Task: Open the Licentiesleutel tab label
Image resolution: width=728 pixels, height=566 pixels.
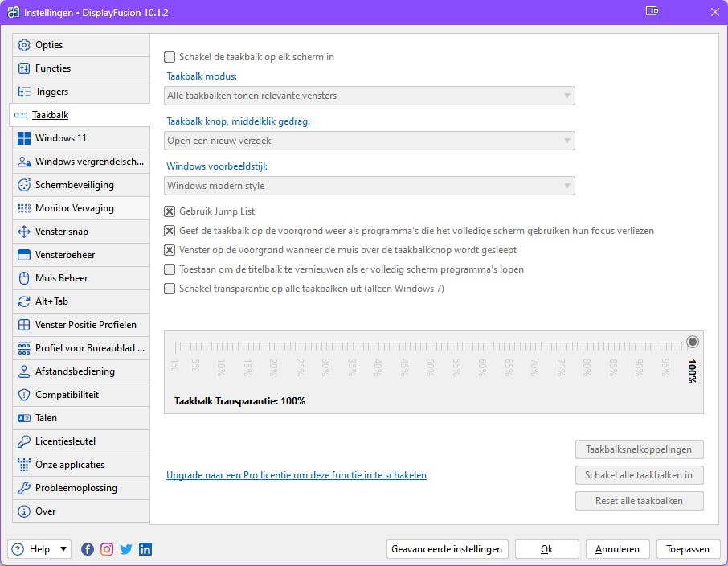Action: click(x=65, y=441)
